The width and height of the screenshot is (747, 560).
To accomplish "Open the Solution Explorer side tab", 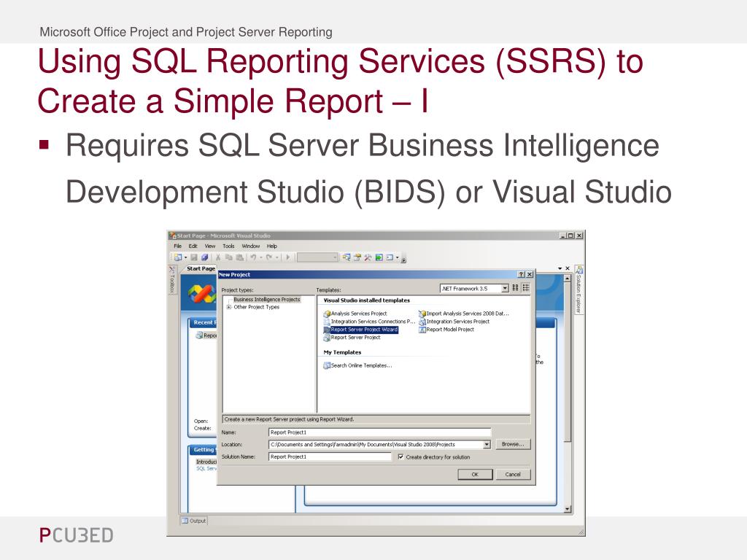I will (x=578, y=289).
